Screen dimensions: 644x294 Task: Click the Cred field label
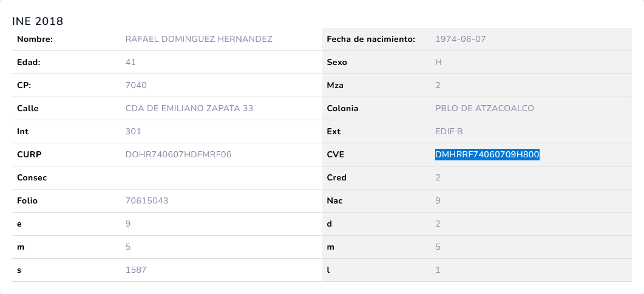[336, 178]
